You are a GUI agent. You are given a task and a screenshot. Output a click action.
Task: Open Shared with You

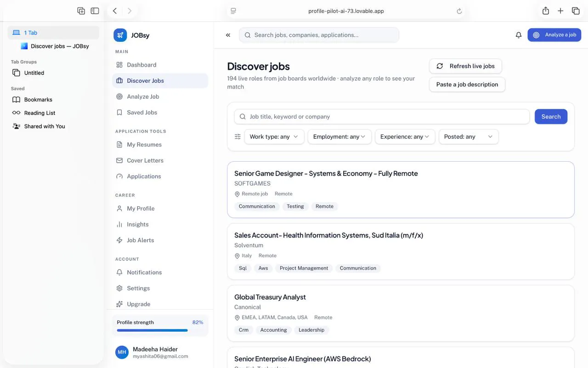point(53,126)
